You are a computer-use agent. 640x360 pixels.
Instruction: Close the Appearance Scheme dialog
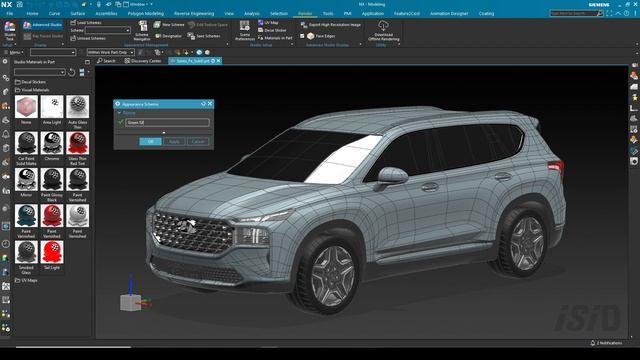coord(210,104)
